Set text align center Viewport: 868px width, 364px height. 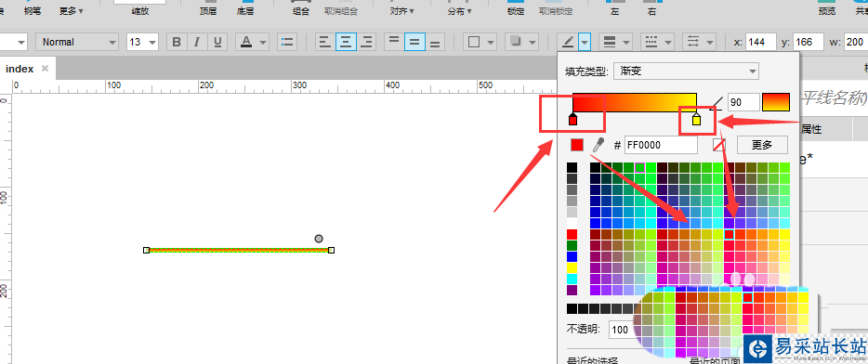(x=346, y=42)
